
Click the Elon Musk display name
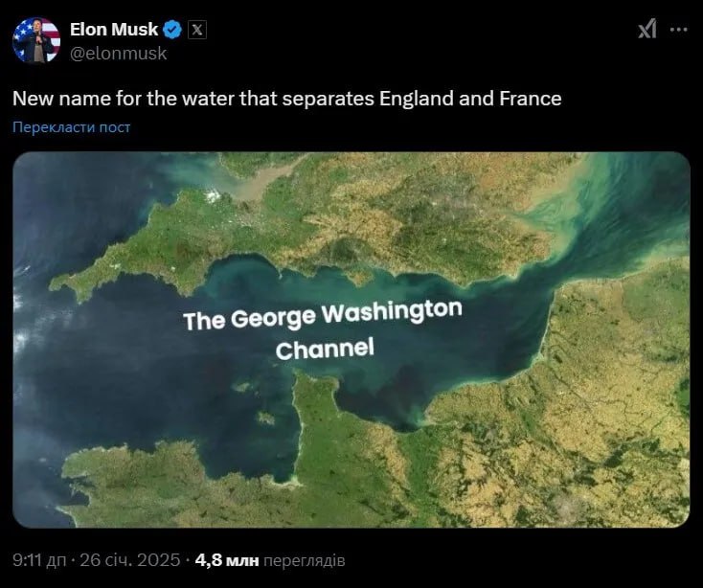coord(114,30)
